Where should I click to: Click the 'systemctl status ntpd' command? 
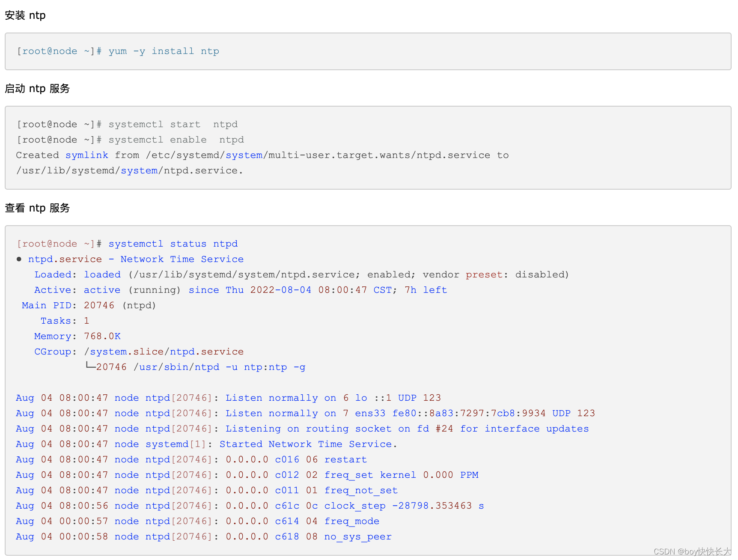[x=173, y=244]
